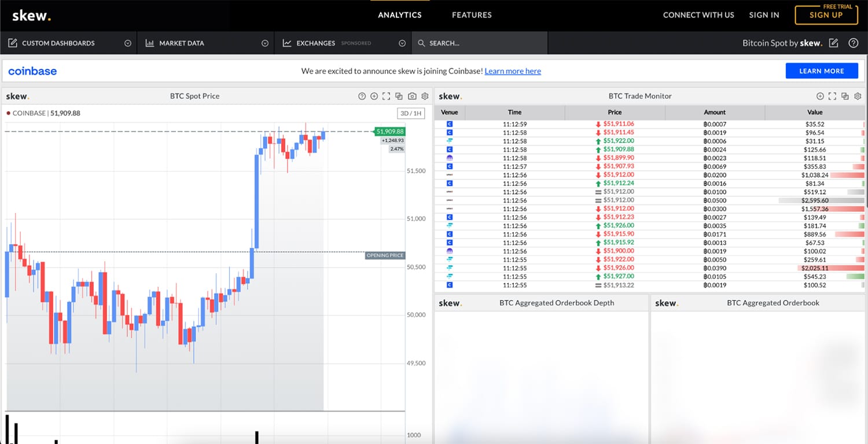Click the Amount column header
This screenshot has height=444, width=868.
[715, 112]
